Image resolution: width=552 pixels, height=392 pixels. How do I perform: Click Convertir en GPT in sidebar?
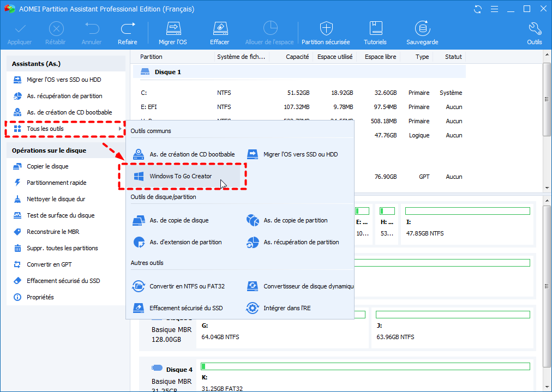tap(49, 264)
